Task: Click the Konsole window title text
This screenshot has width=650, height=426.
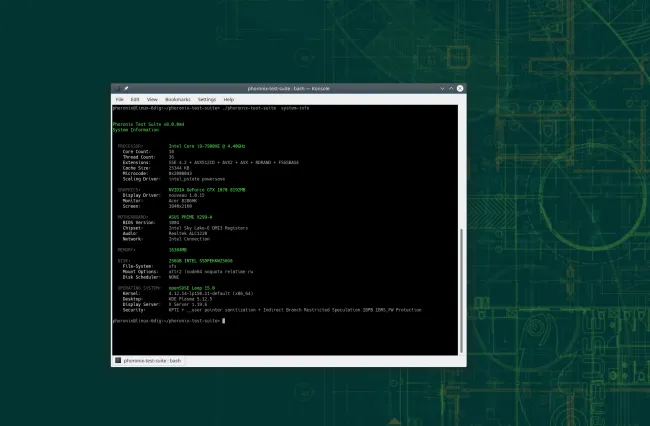Action: tap(289, 88)
